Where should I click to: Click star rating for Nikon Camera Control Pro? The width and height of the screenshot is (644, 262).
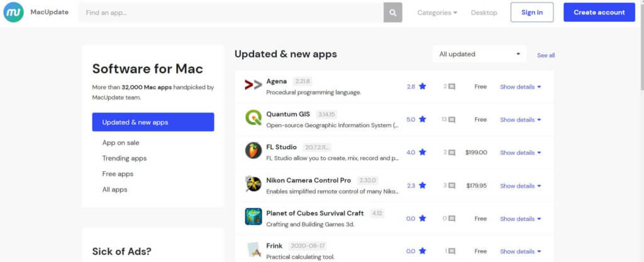(416, 186)
